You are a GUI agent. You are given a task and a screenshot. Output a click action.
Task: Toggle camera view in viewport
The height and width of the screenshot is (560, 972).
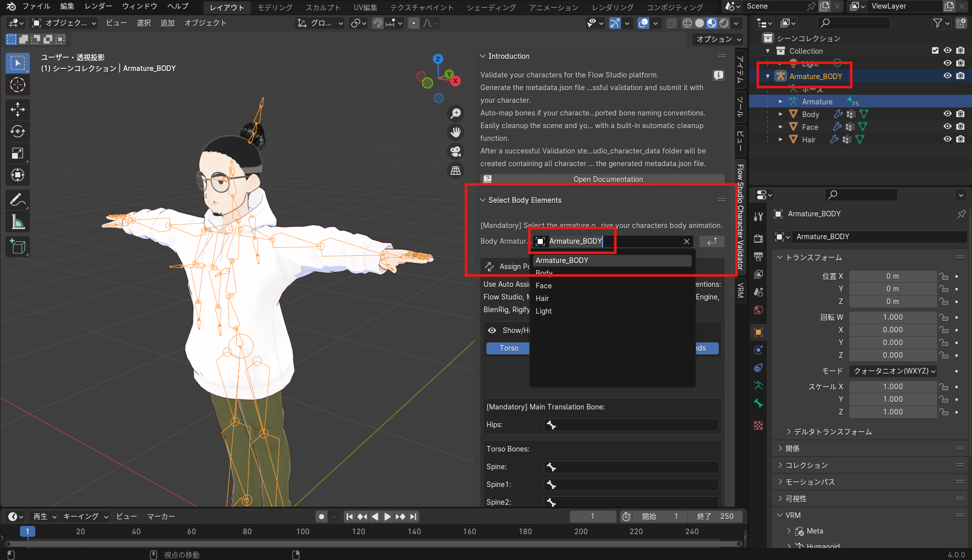click(x=456, y=152)
